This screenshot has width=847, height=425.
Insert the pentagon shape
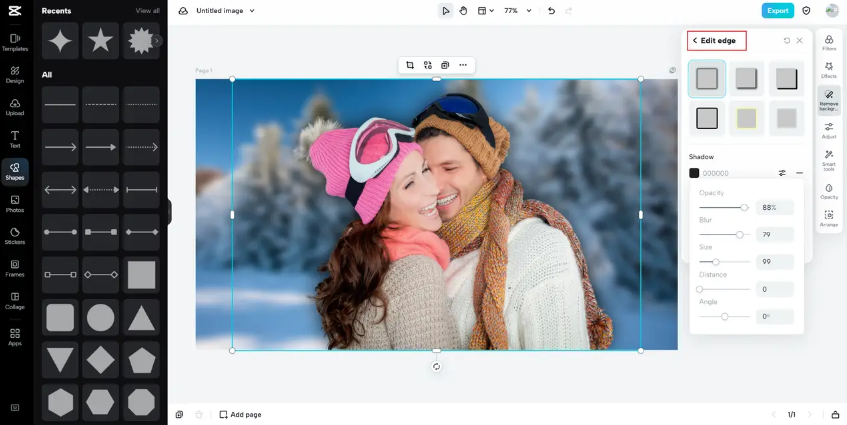pos(141,360)
